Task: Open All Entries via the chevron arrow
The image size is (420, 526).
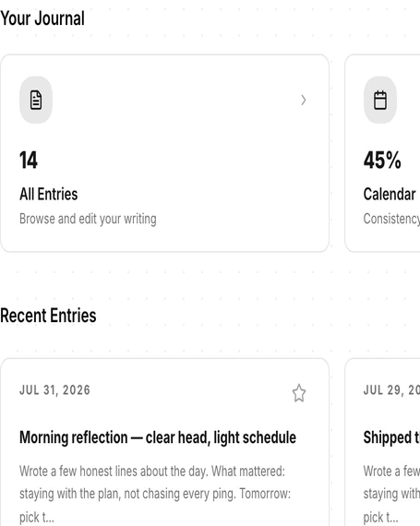Action: [x=304, y=100]
